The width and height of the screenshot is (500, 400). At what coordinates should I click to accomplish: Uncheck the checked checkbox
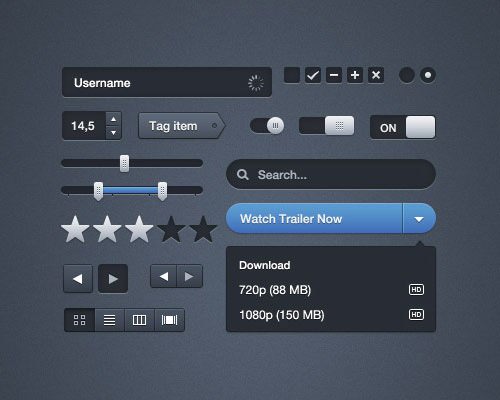(313, 75)
